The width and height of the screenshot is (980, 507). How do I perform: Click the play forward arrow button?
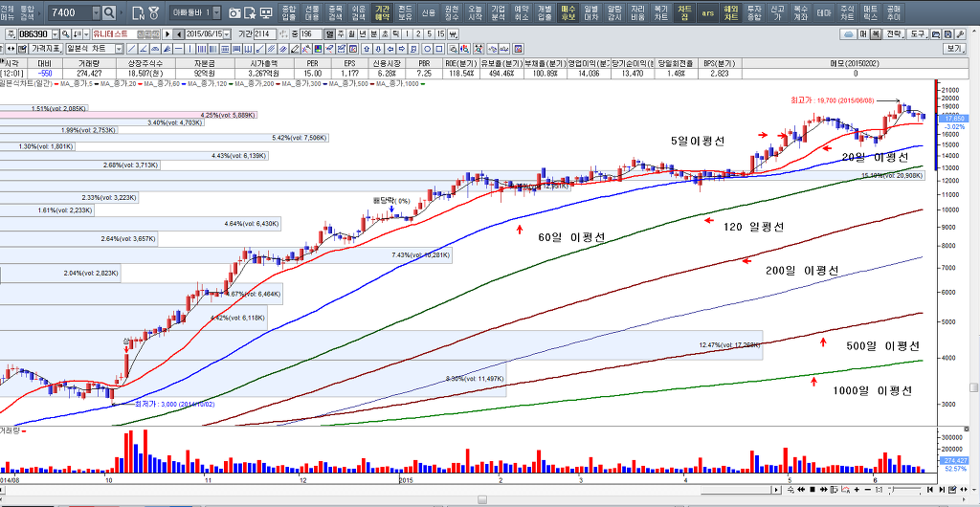(x=167, y=34)
